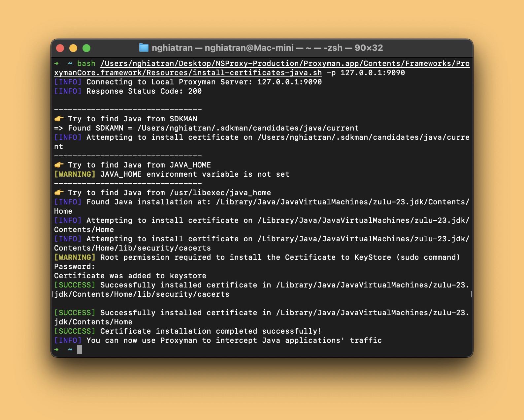The width and height of the screenshot is (524, 420).
Task: Zoom the terminal with the green button
Action: coord(86,48)
